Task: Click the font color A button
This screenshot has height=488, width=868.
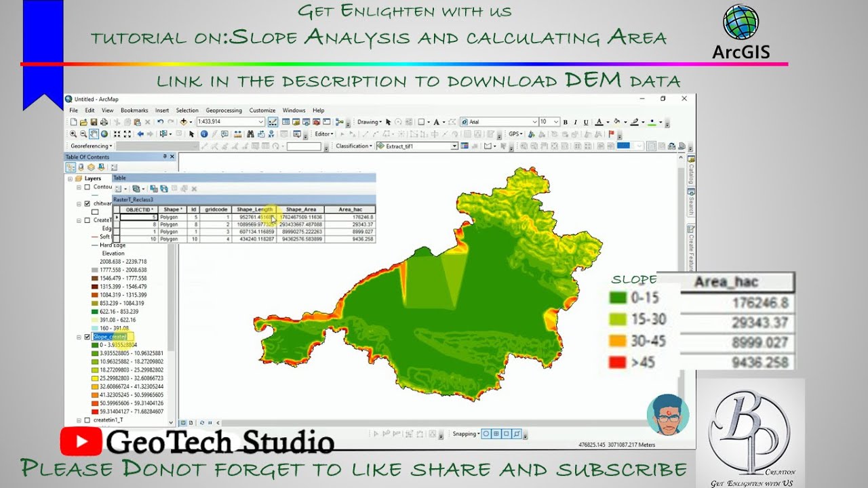Action: tap(599, 122)
